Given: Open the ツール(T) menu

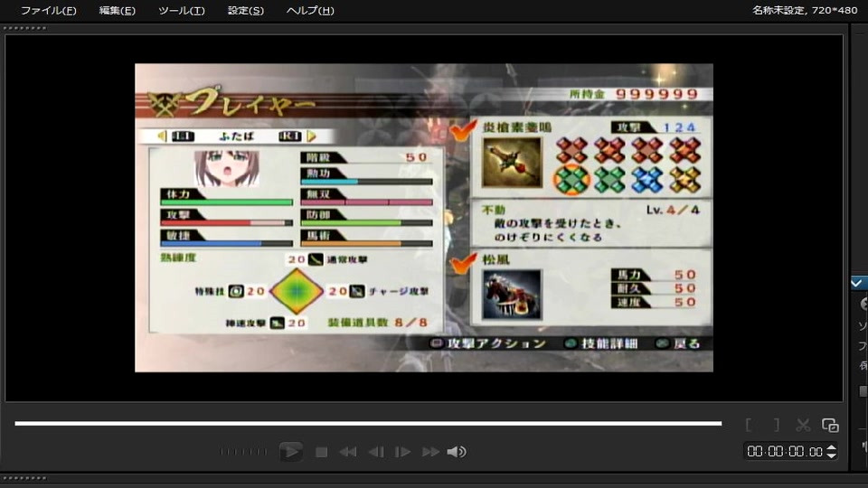Looking at the screenshot, I should point(182,11).
